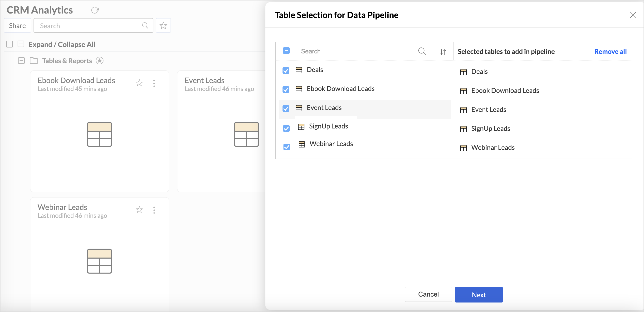The image size is (644, 312).
Task: Open the Event Leads table thumbnail
Action: point(246,134)
